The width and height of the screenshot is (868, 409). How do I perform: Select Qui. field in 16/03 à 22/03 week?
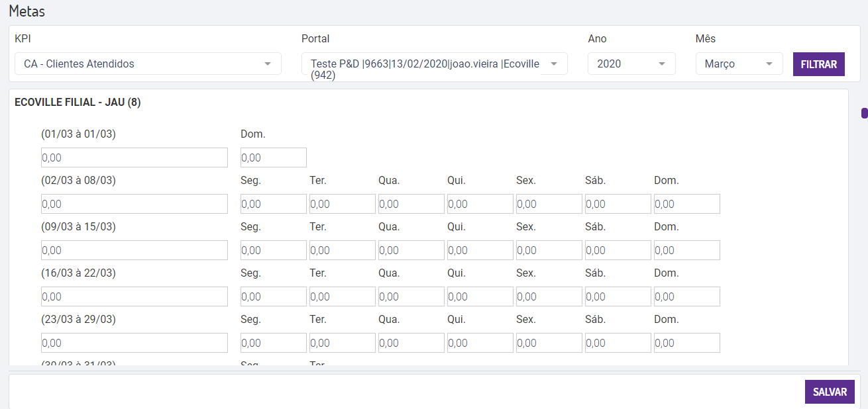(x=480, y=296)
